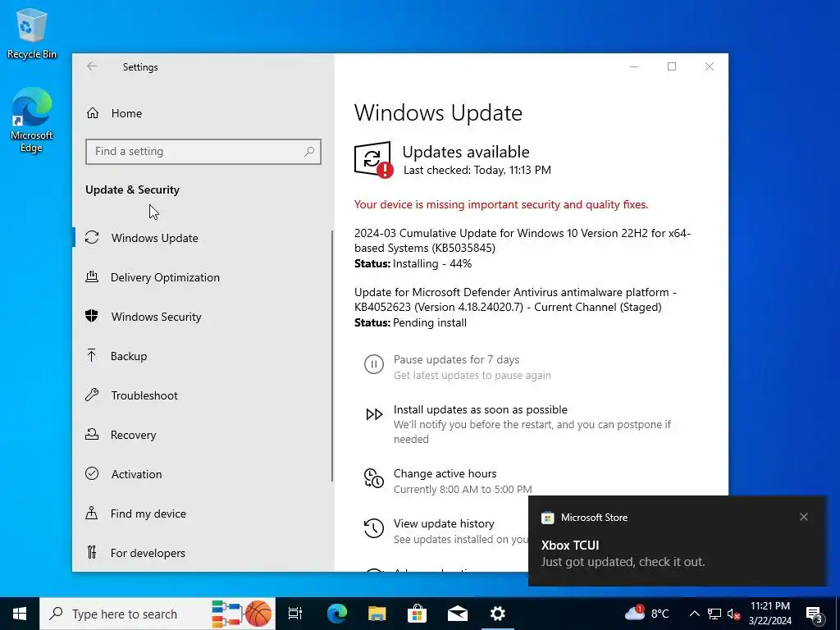
Task: Click the Windows Security shield icon
Action: click(92, 316)
